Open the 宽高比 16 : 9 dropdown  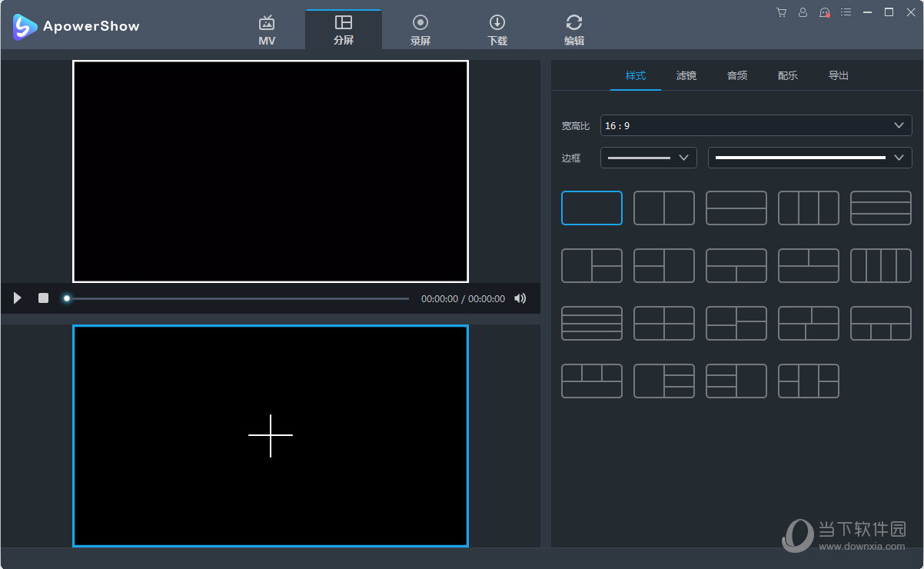point(756,125)
